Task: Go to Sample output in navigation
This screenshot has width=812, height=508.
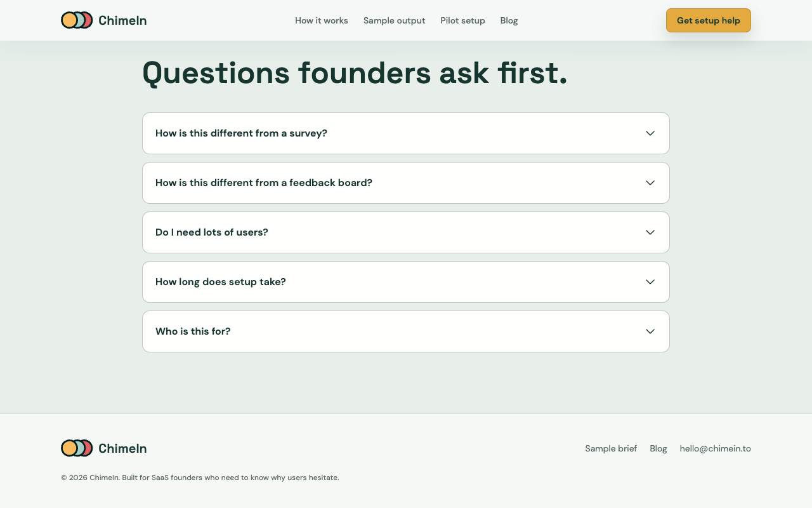Action: click(394, 20)
